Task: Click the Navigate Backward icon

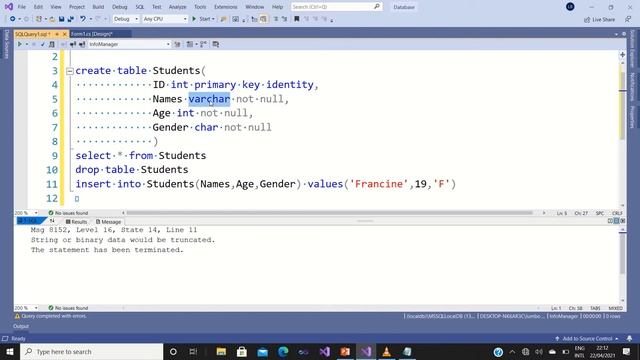Action: tap(12, 19)
